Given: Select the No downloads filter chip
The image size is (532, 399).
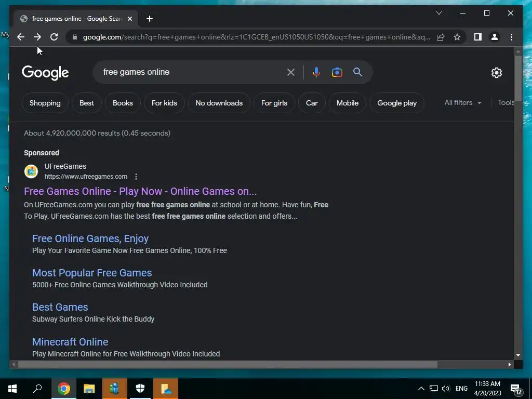Looking at the screenshot, I should [x=219, y=103].
